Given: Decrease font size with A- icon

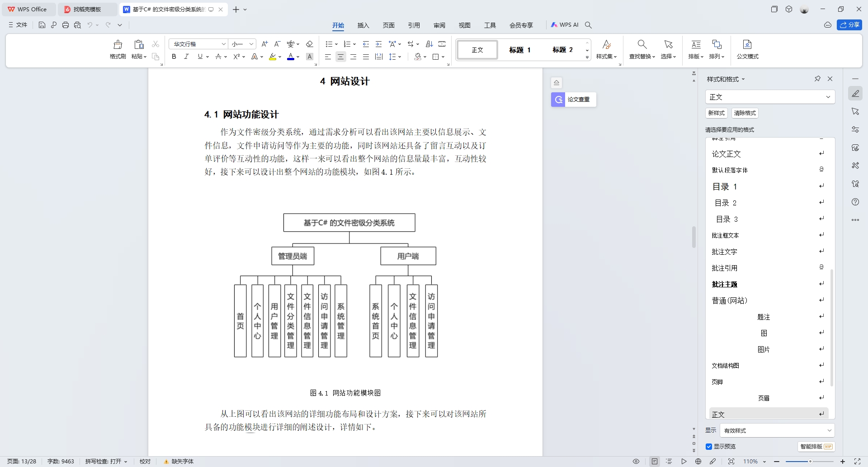Looking at the screenshot, I should point(278,44).
